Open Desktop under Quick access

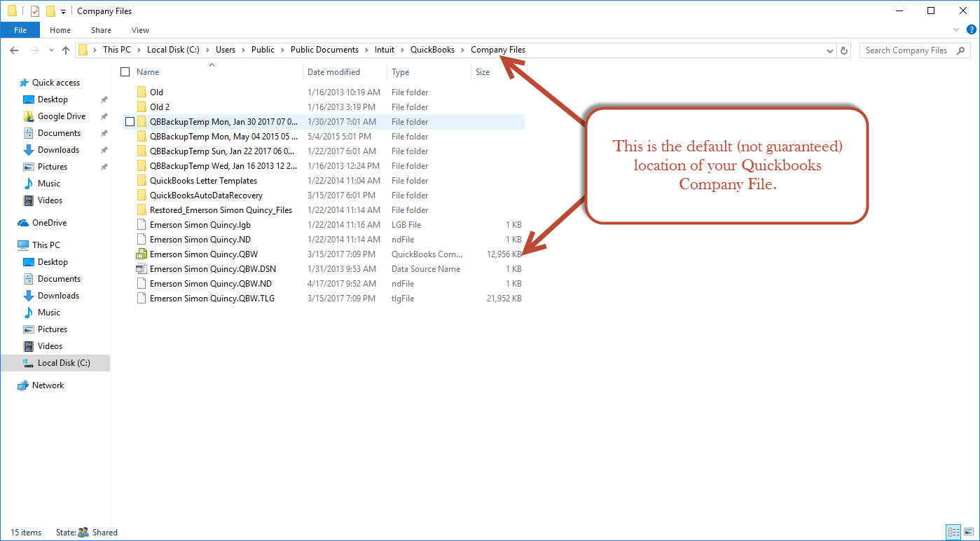click(53, 99)
